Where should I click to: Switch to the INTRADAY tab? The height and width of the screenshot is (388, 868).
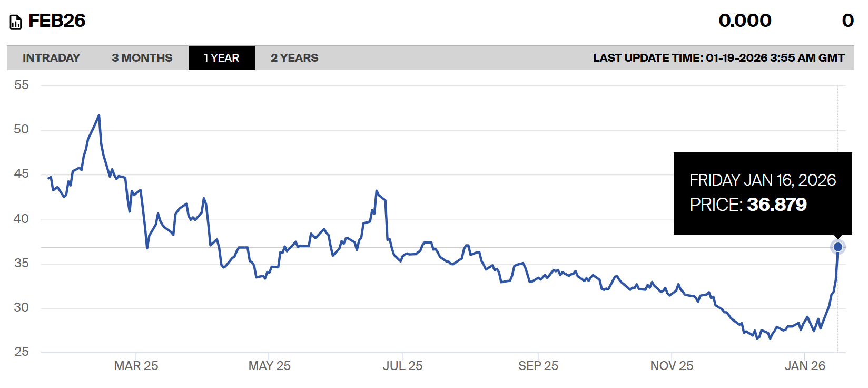pos(51,58)
